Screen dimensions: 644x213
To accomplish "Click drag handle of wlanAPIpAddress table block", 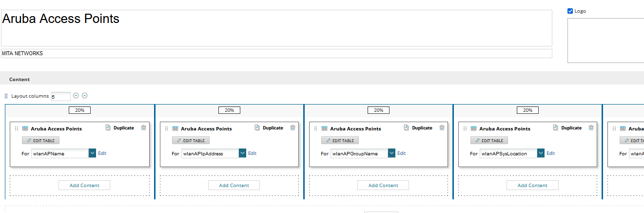I will point(167,128).
